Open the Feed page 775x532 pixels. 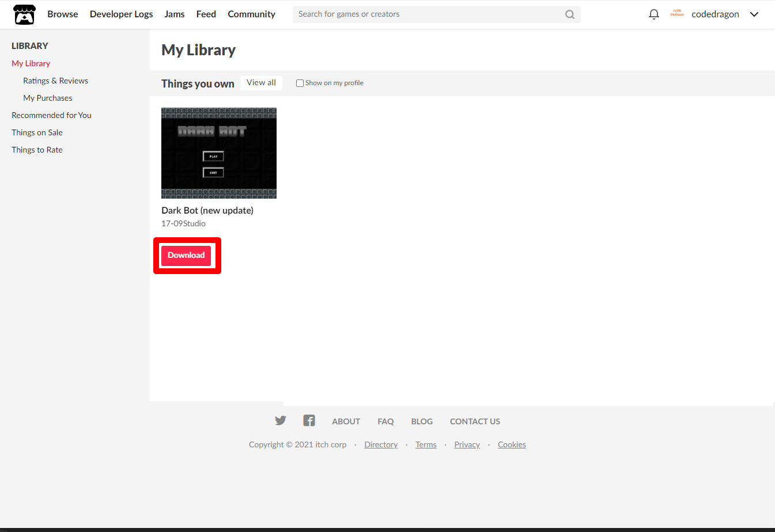tap(206, 14)
